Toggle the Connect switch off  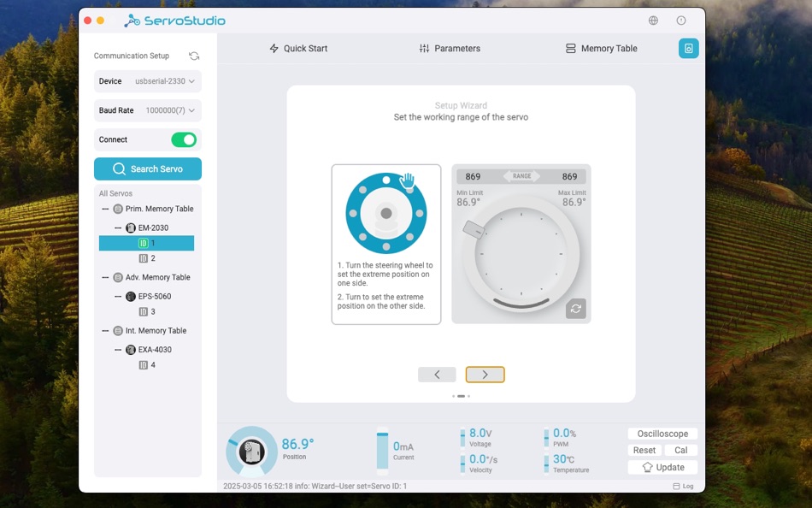click(184, 140)
